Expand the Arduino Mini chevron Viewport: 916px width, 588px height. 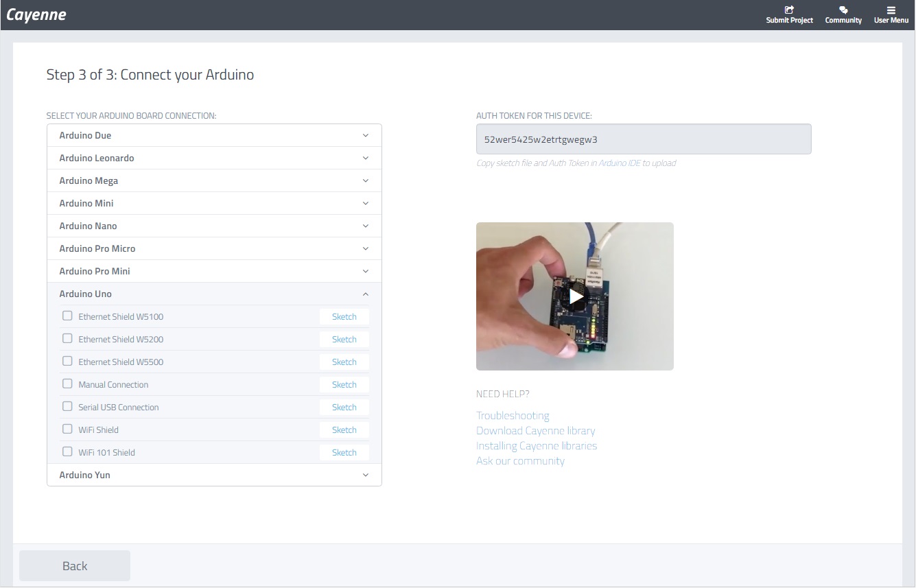point(366,203)
